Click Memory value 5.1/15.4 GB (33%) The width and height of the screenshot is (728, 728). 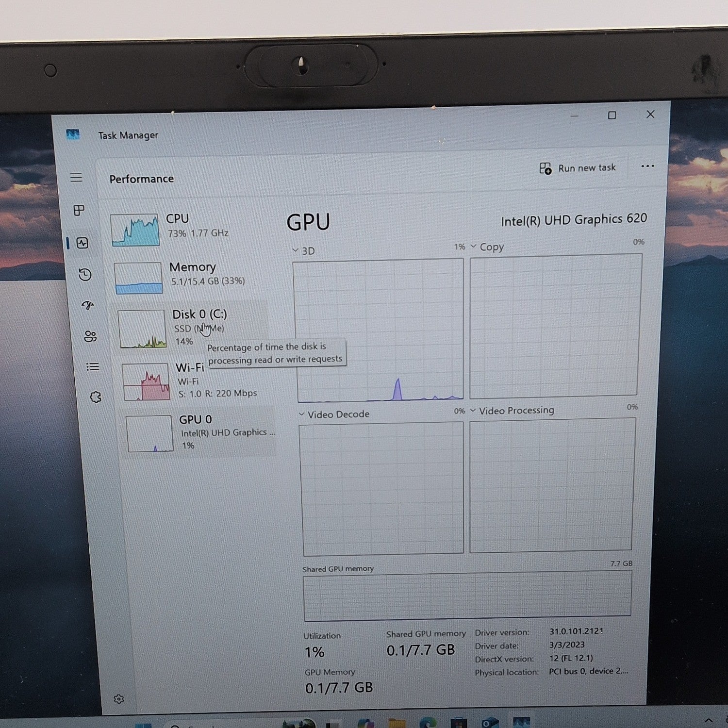click(208, 281)
